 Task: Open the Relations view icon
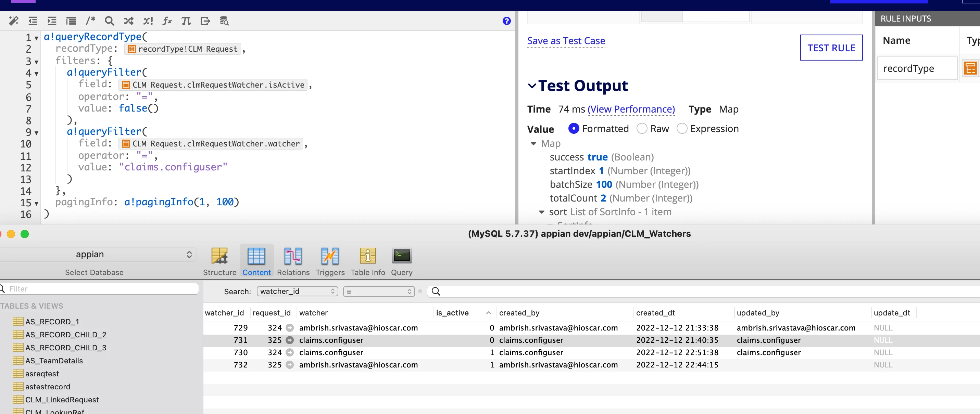[293, 261]
